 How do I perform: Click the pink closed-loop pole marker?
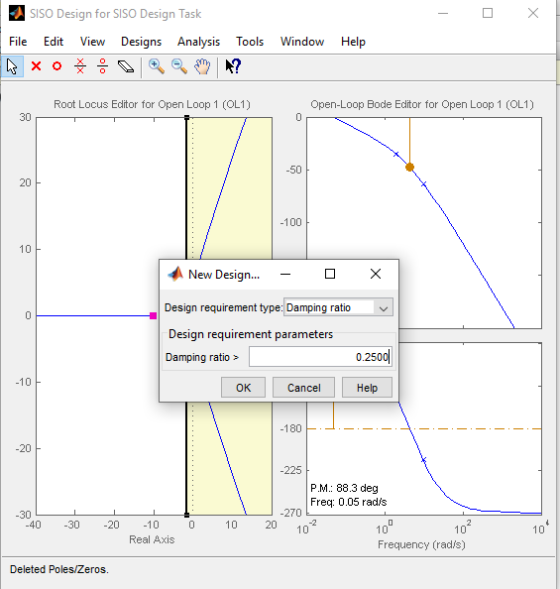click(x=153, y=316)
